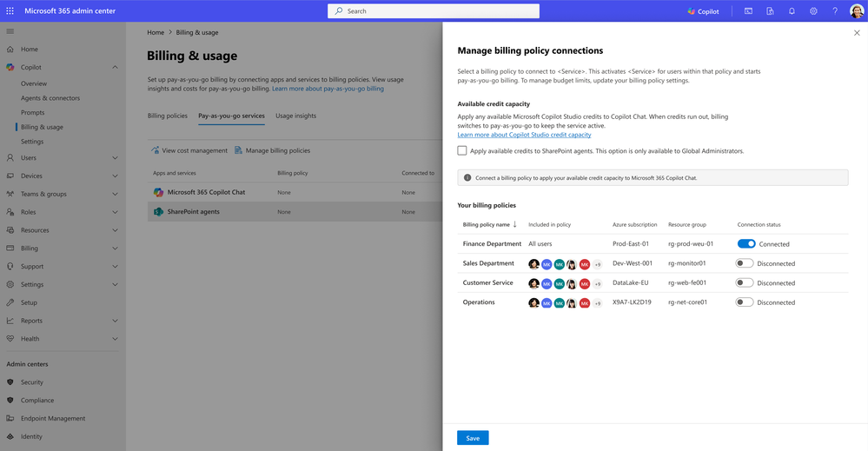
Task: Click the Support headset icon
Action: click(10, 266)
